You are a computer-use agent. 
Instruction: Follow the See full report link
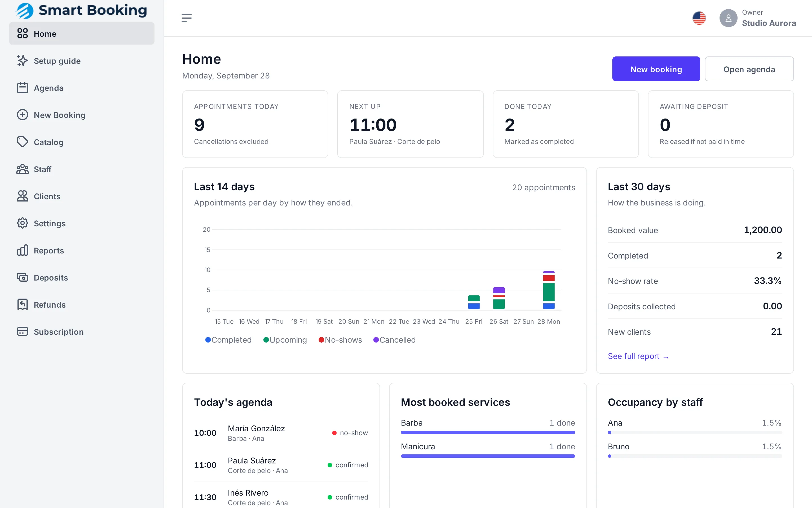click(638, 356)
